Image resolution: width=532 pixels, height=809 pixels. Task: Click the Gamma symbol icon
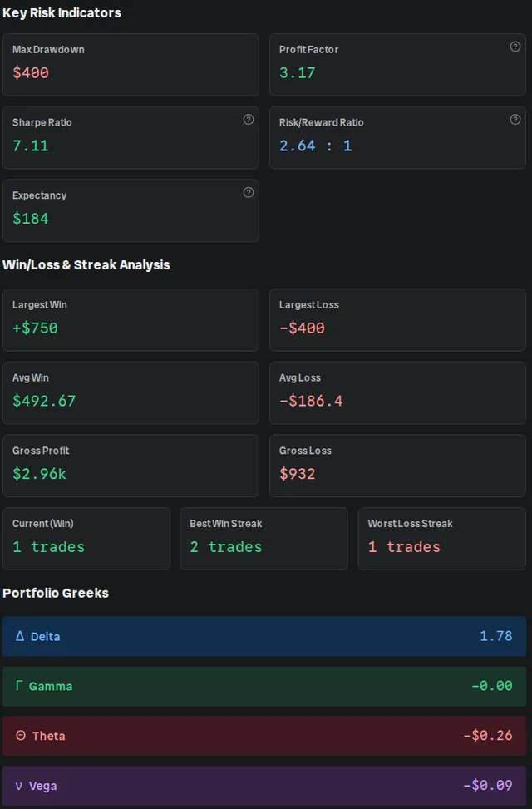[19, 685]
